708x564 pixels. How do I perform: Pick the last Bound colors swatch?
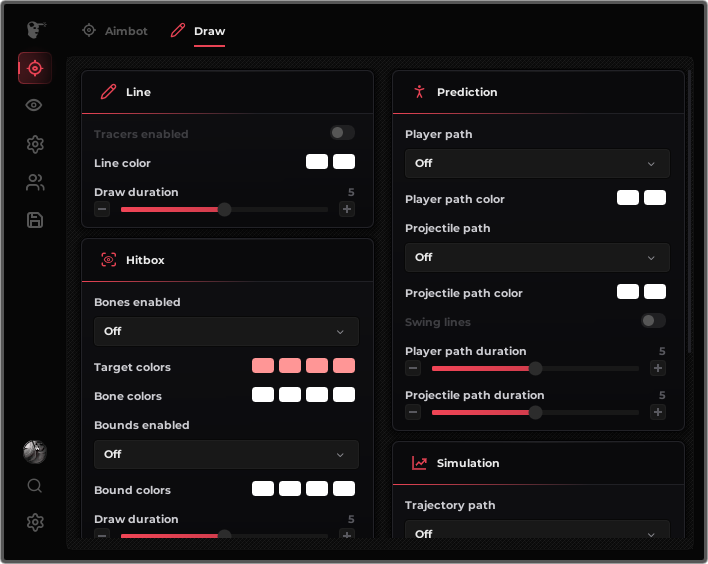click(344, 489)
